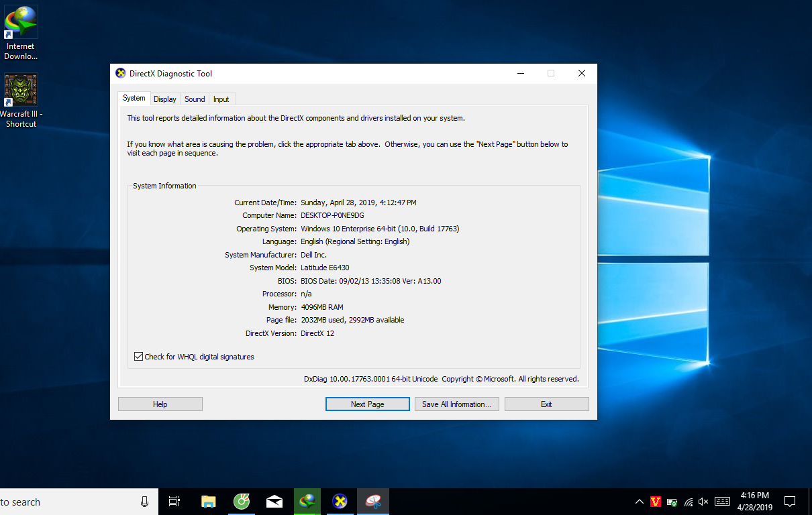Click the DirectX Diagnostic Tool title bar icon
812x515 pixels.
click(121, 74)
